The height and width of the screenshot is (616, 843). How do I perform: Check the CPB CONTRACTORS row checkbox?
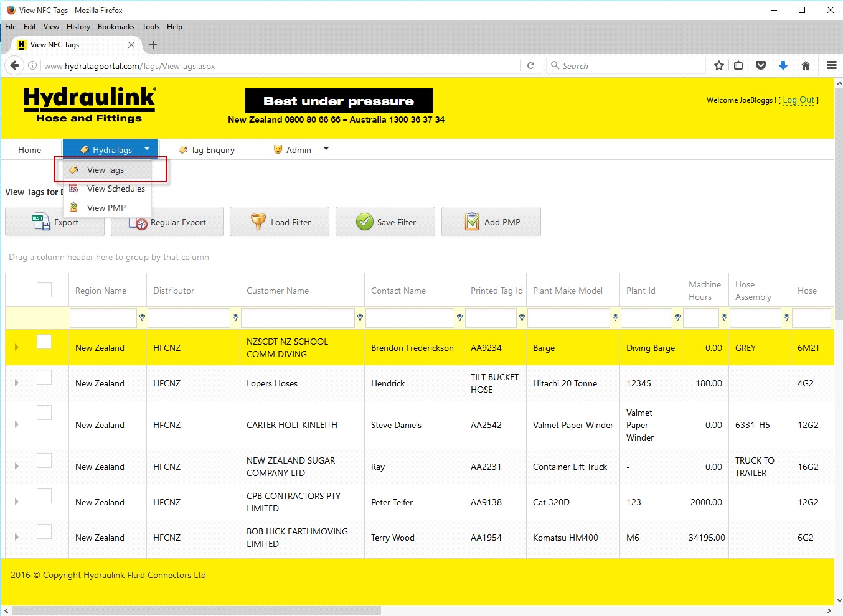pyautogui.click(x=44, y=496)
